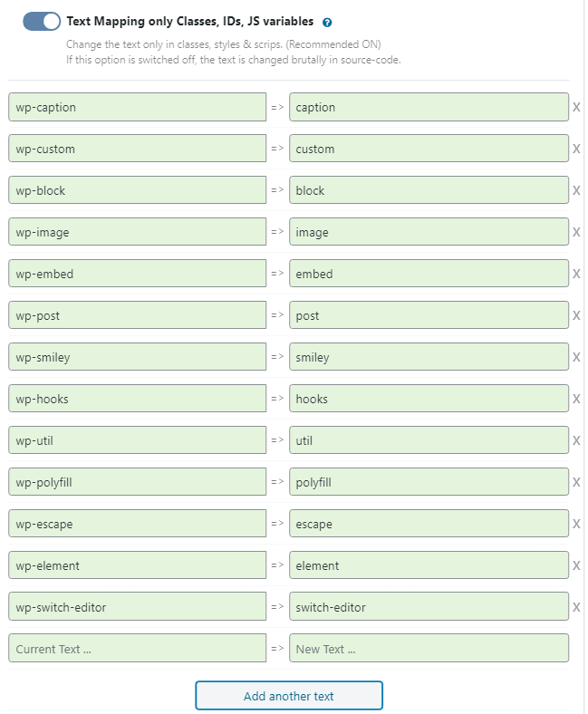Image resolution: width=588 pixels, height=714 pixels.
Task: Click the Add another text button
Action: pos(289,696)
